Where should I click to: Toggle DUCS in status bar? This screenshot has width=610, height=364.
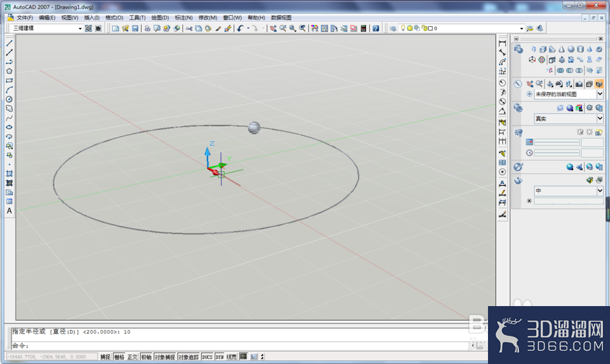[207, 357]
